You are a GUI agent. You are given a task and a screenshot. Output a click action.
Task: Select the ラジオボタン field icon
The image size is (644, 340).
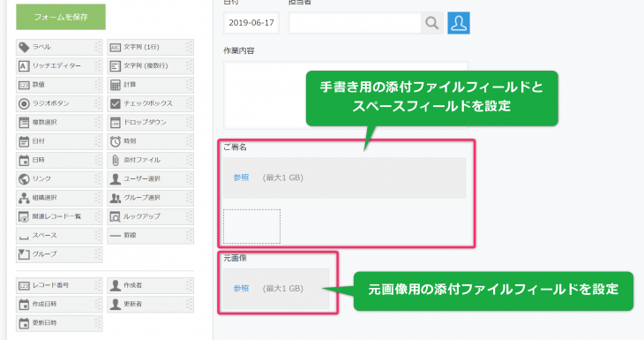[24, 103]
